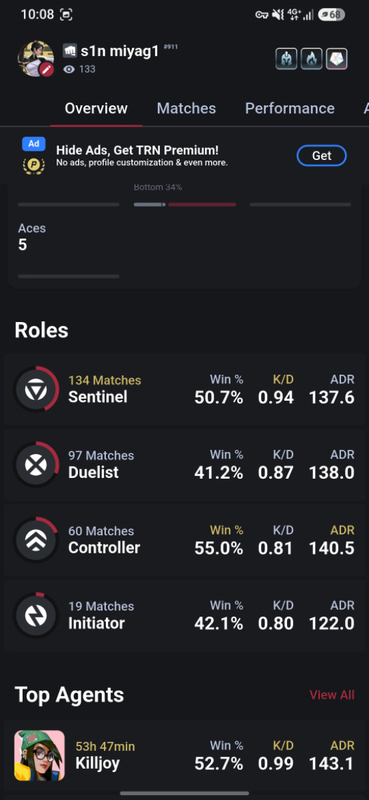Tap the profile views eye icon
Viewport: 369px width, 800px height.
(69, 69)
